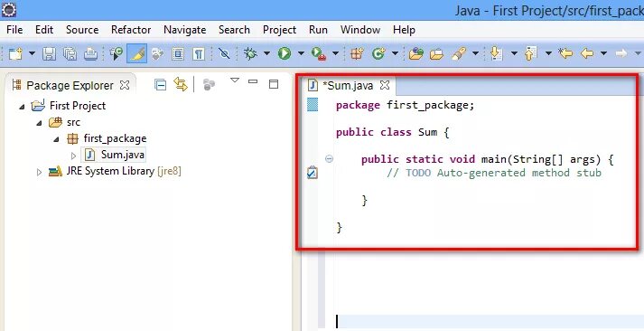Open the Run menu
Viewport: 644px width, 331px height.
318,30
